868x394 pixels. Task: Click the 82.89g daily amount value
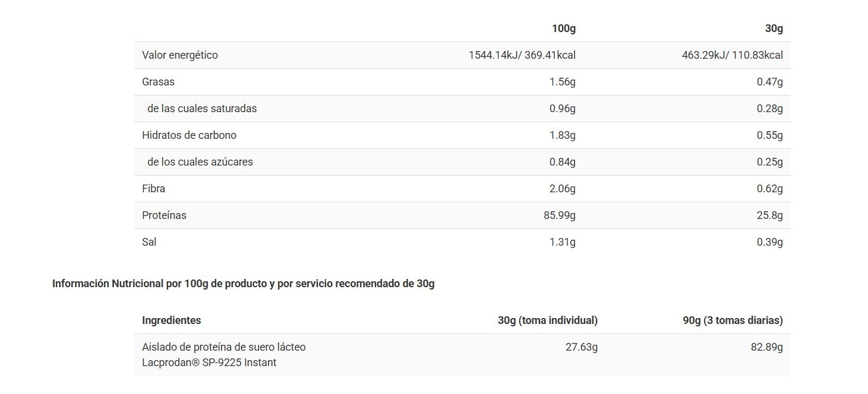[x=766, y=347]
